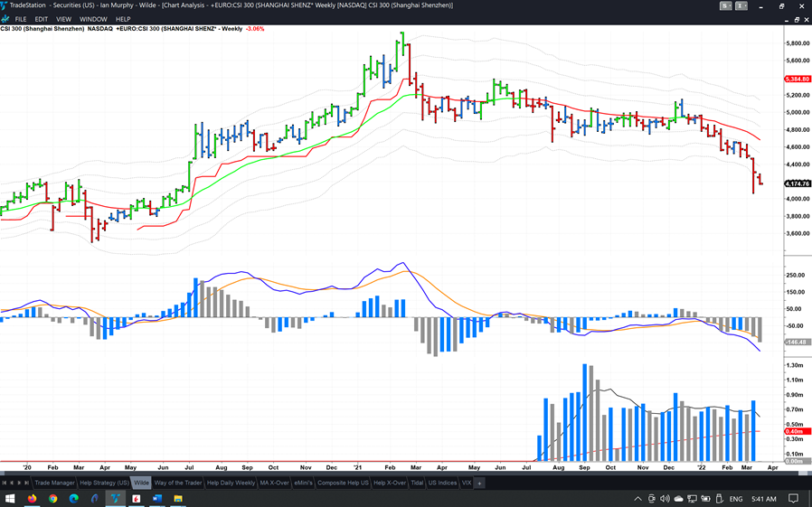Open the WINDOW menu

[x=93, y=18]
